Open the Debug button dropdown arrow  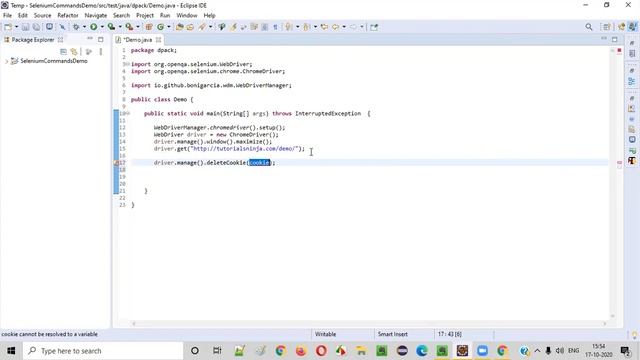tap(84, 27)
